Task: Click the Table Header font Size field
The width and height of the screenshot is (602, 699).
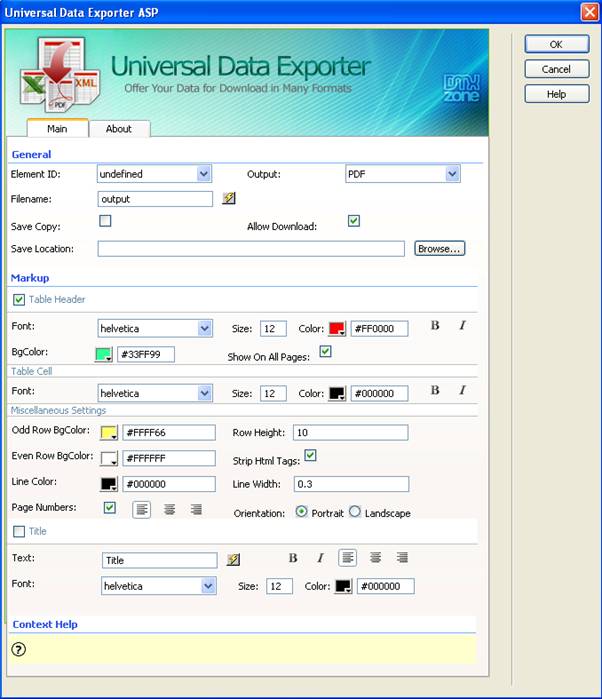Action: [273, 329]
